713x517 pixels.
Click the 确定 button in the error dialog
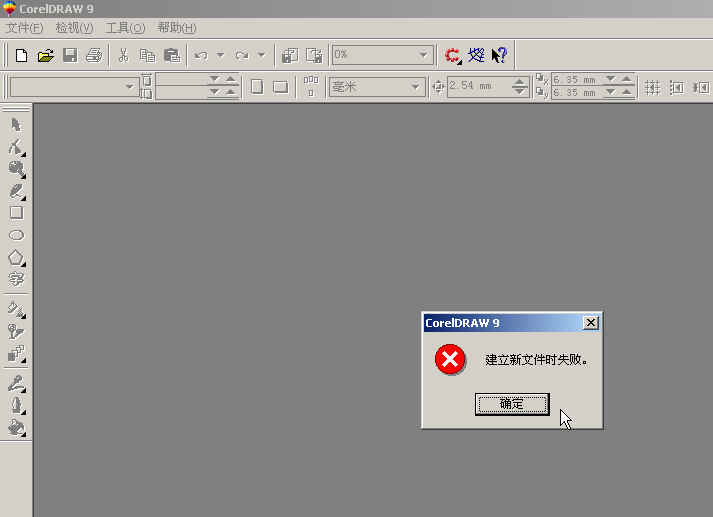tap(512, 404)
